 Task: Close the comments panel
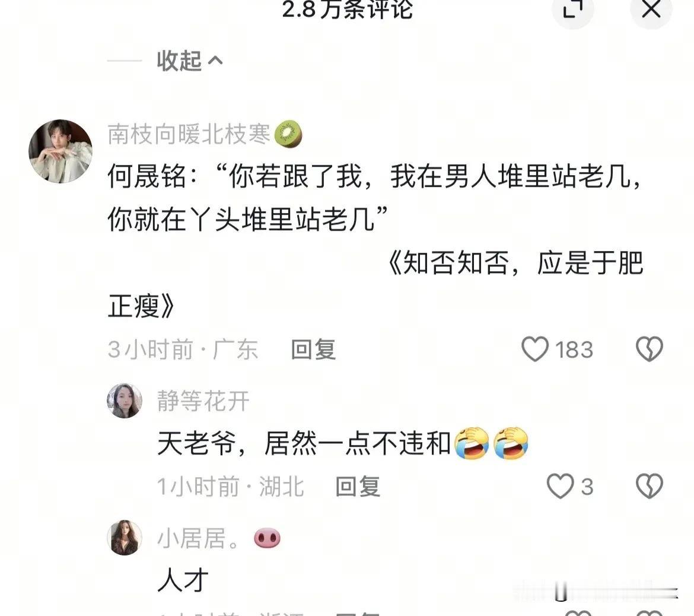(651, 9)
